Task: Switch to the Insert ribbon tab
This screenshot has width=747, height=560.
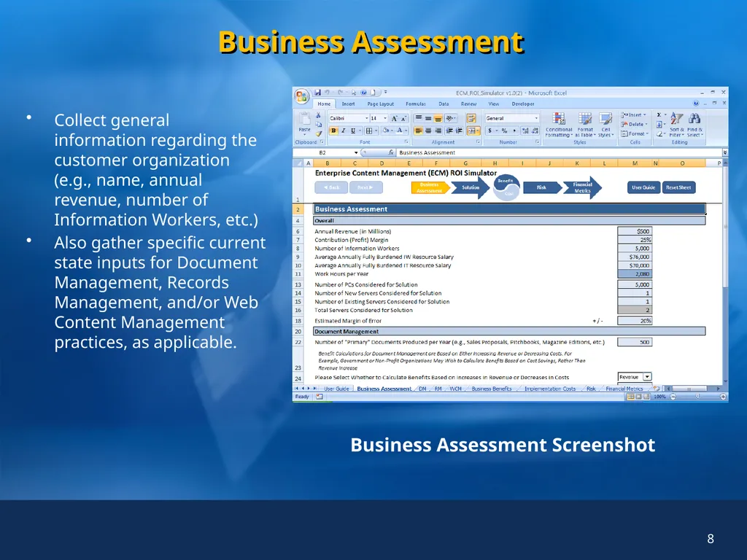Action: click(348, 104)
